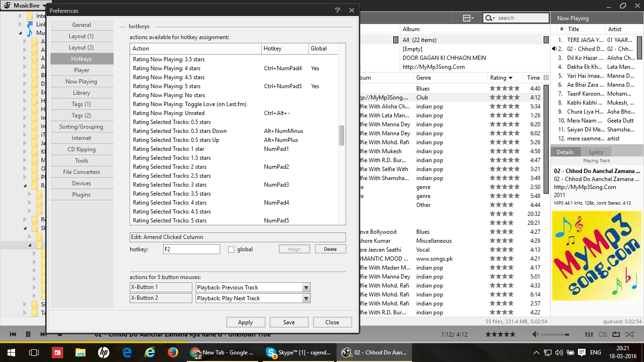This screenshot has height=362, width=644.
Task: Open the X-Button 2 action dropdown
Action: pos(306,298)
